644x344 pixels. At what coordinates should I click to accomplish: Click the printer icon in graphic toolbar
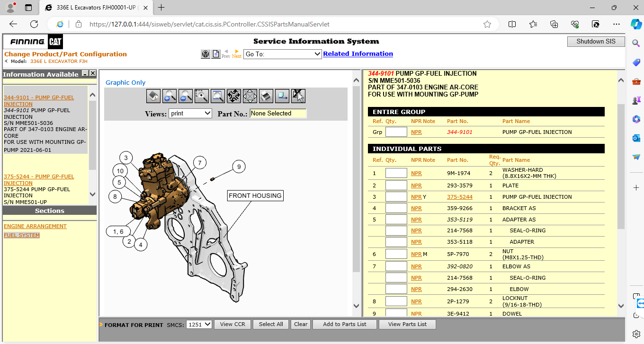pos(266,96)
